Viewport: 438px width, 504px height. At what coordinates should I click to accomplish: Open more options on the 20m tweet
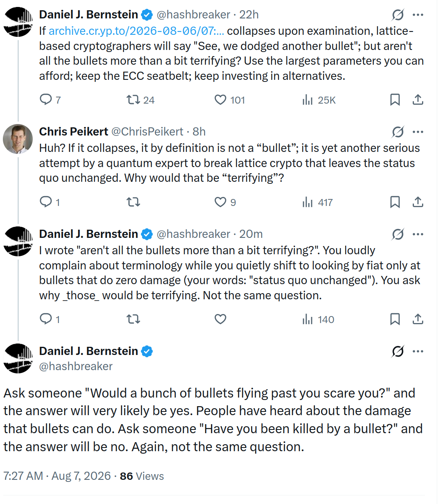coord(418,234)
